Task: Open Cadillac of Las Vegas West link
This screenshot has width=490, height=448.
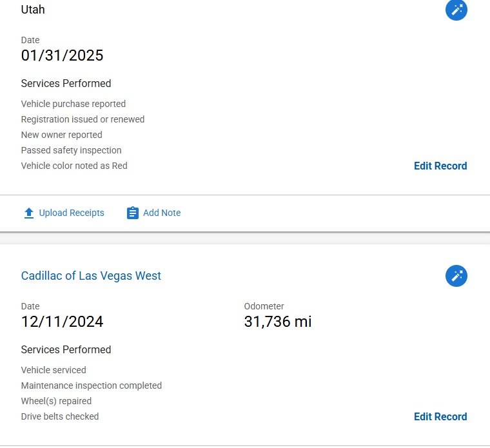Action: pos(91,276)
